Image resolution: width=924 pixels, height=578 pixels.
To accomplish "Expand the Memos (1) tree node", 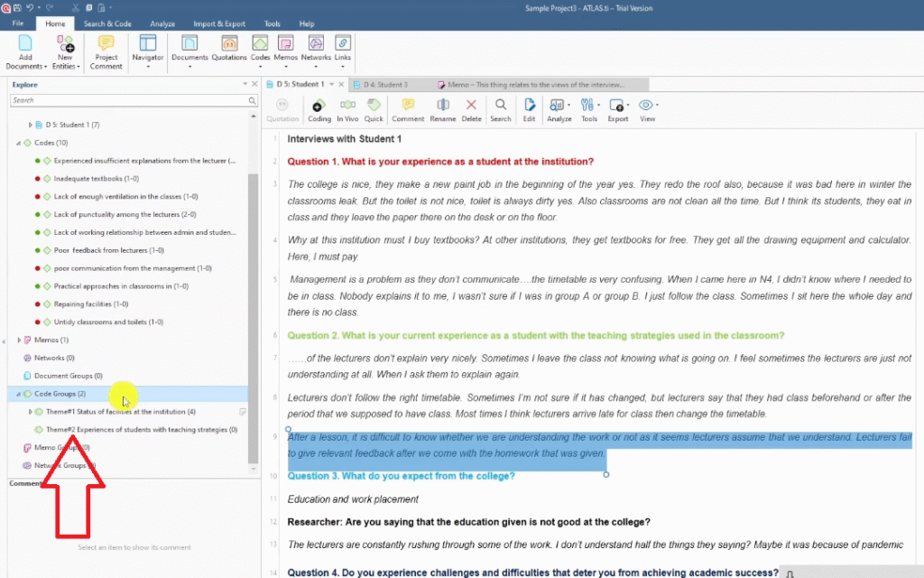I will coord(20,340).
